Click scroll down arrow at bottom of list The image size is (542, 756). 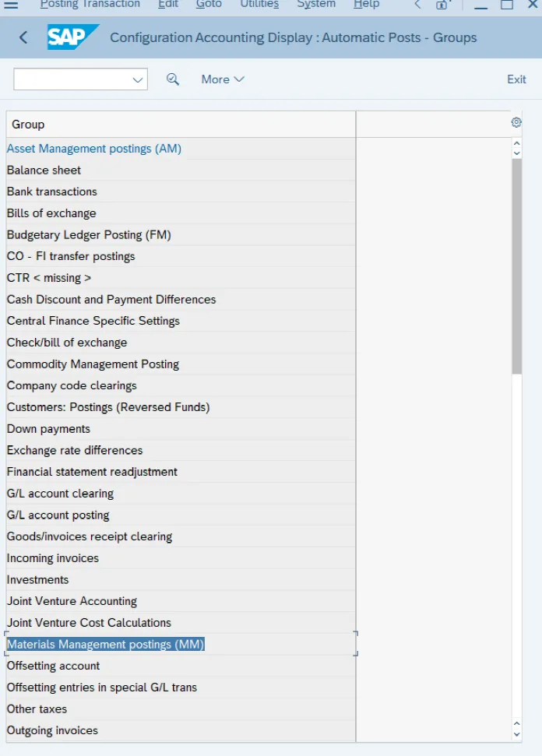tap(516, 735)
